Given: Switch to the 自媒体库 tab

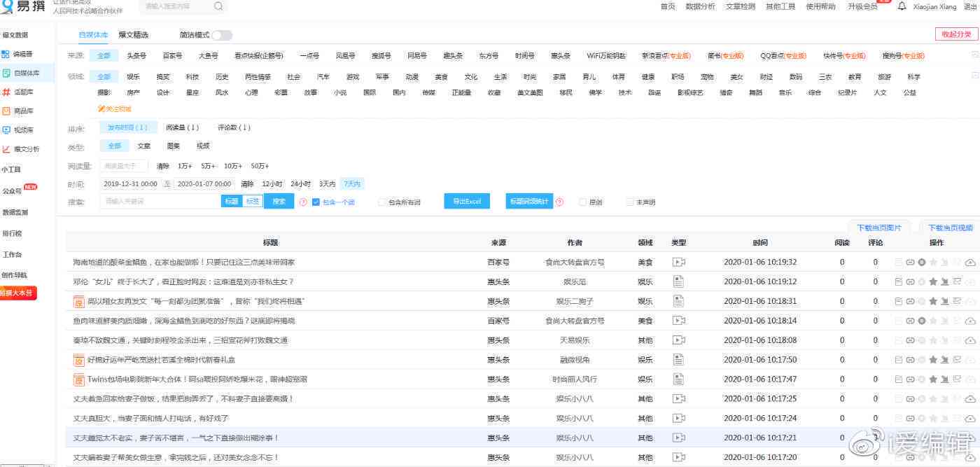Looking at the screenshot, I should pyautogui.click(x=94, y=35).
